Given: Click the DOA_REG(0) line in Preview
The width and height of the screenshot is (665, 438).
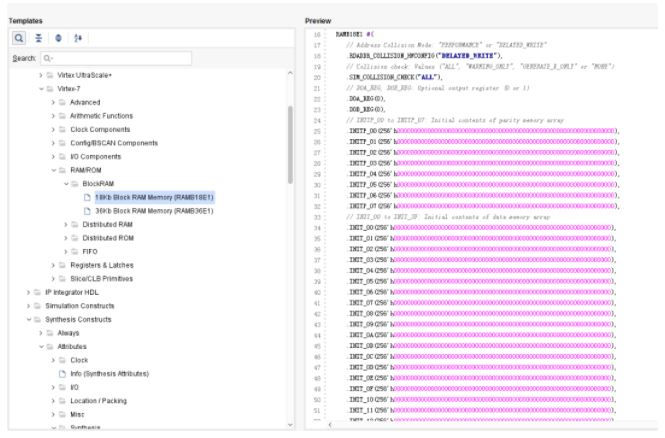Looking at the screenshot, I should click(x=366, y=99).
